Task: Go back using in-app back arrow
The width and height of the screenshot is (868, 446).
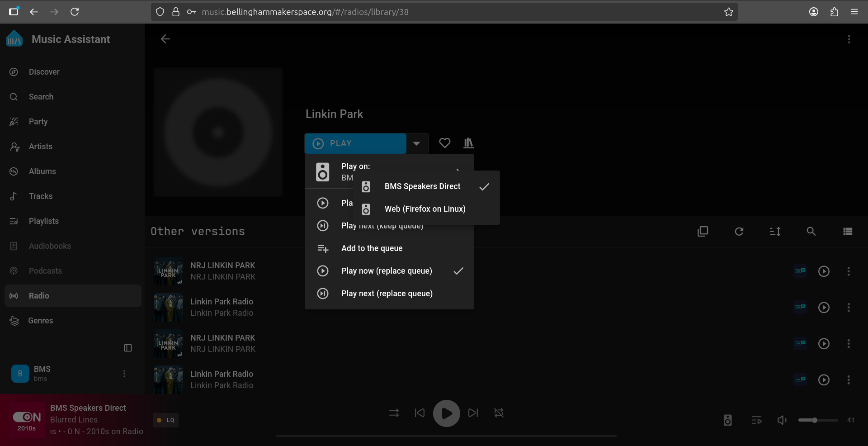Action: pos(165,39)
